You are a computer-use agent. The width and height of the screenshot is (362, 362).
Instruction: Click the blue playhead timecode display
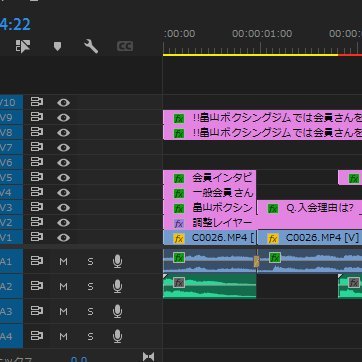[x=15, y=24]
